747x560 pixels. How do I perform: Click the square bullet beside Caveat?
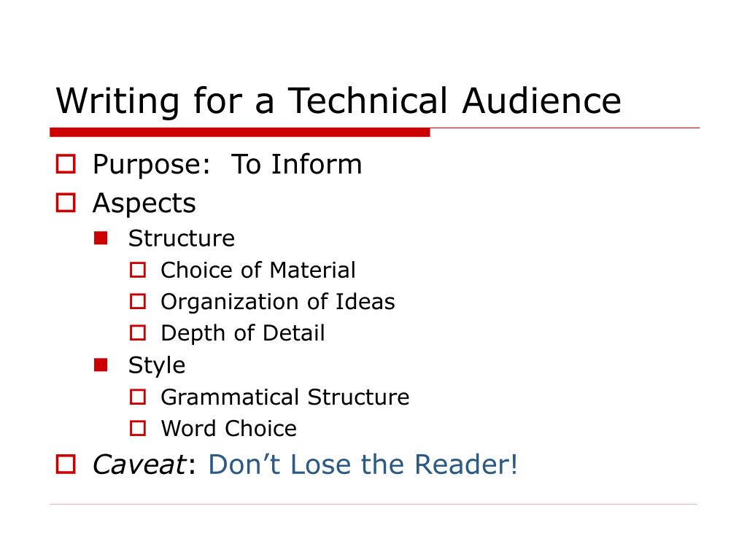(66, 464)
